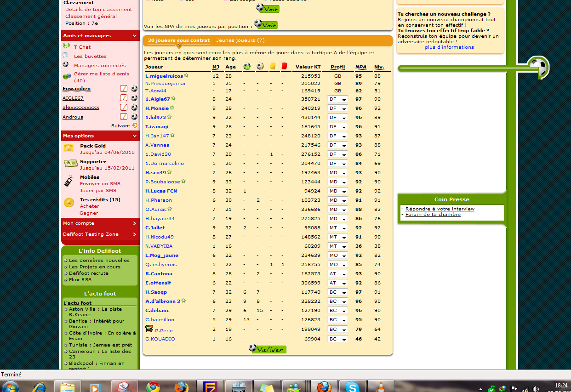Click the star icon next to L.miguelruicos
The width and height of the screenshot is (571, 392).
[x=186, y=75]
